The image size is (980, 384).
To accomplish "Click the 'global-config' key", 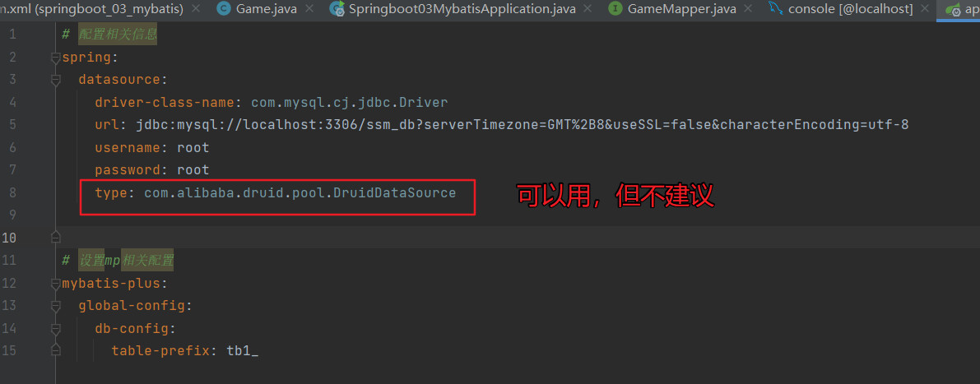I will pyautogui.click(x=132, y=305).
